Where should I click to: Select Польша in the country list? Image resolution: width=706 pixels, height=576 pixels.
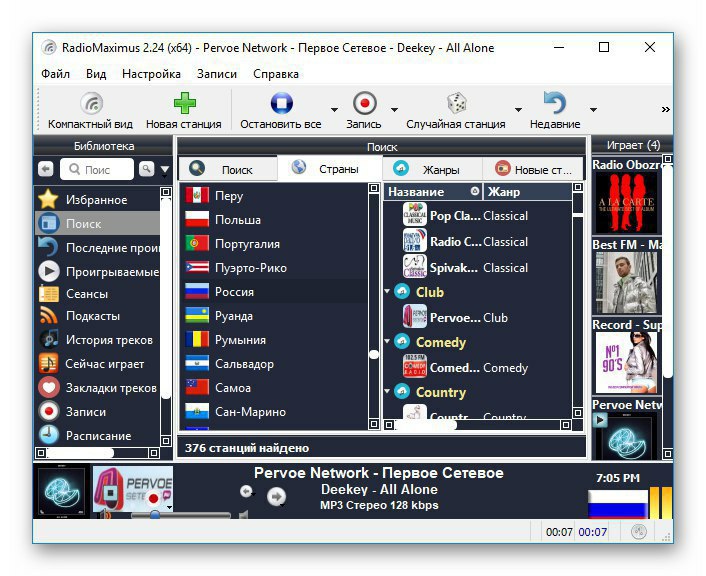tap(274, 220)
